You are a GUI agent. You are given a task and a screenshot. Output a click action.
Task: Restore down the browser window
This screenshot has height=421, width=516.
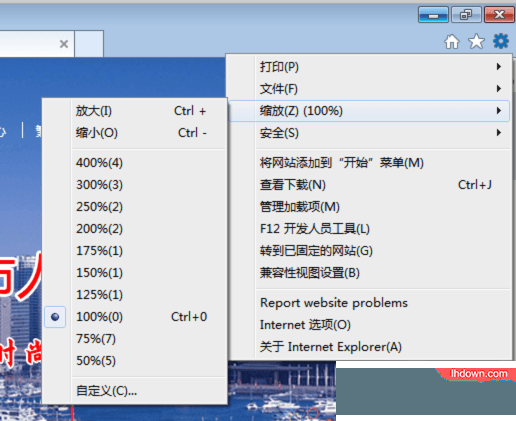tap(466, 15)
